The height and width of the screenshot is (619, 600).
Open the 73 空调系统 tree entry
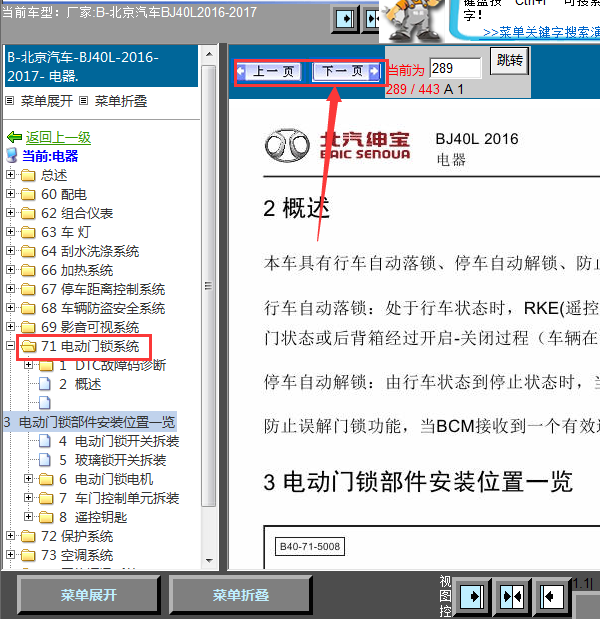(x=77, y=555)
